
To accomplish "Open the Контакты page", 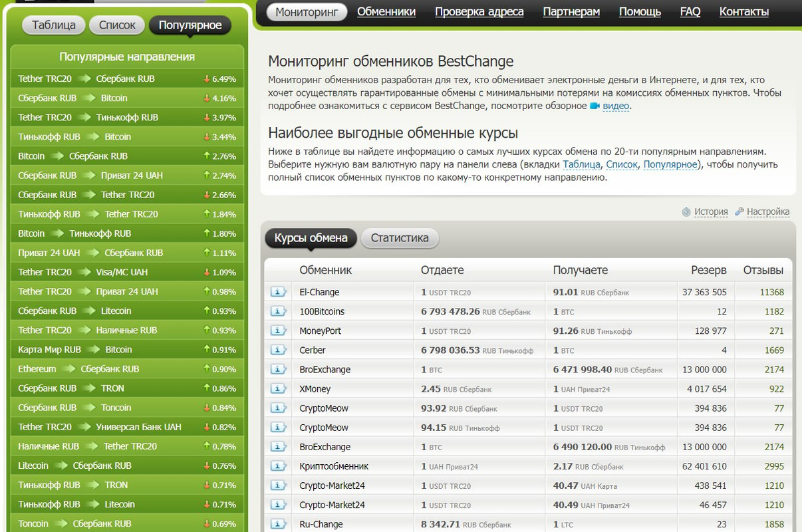I will (744, 12).
